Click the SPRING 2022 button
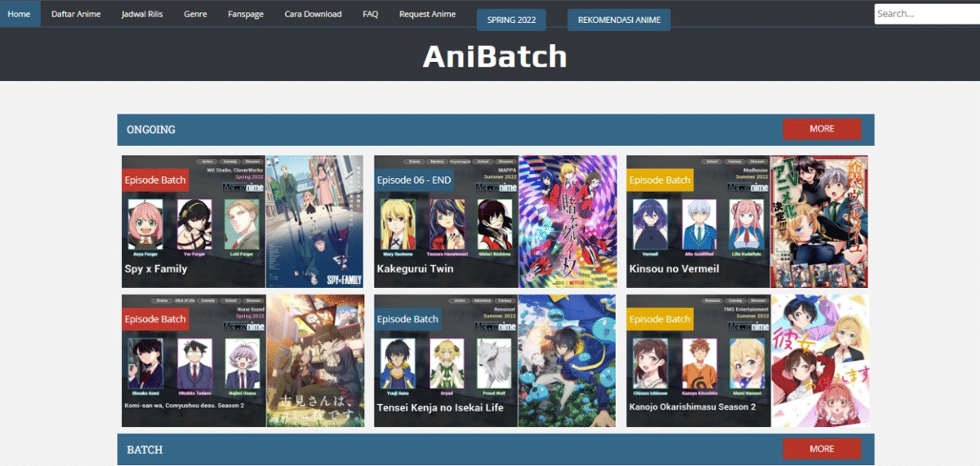Viewport: 980px width, 466px height. coord(511,20)
